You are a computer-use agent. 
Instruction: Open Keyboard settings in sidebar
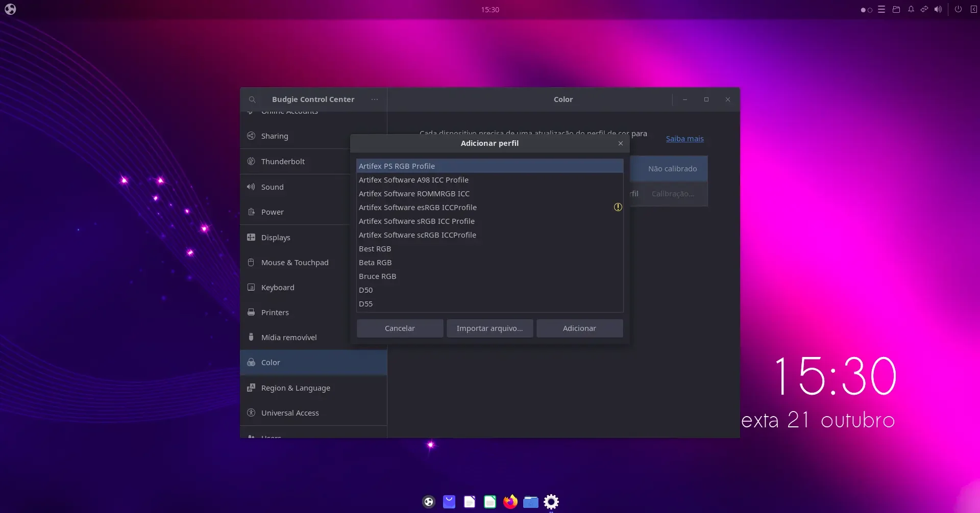click(295, 287)
